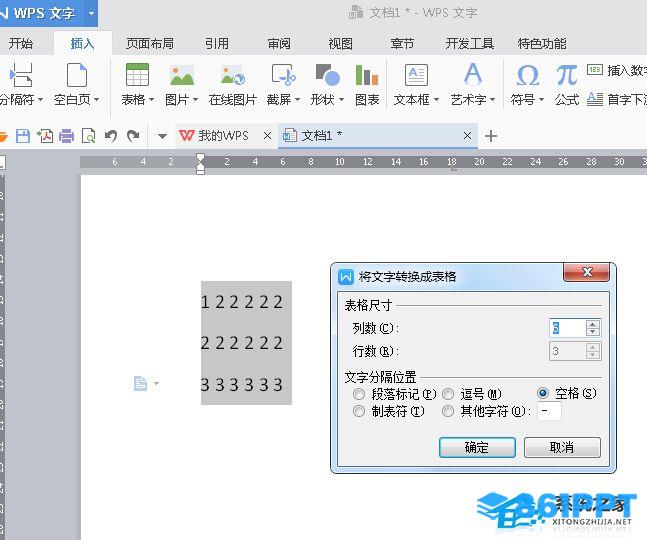647x540 pixels.
Task: Expand the 分隔符 dropdown arrow
Action: coord(40,99)
